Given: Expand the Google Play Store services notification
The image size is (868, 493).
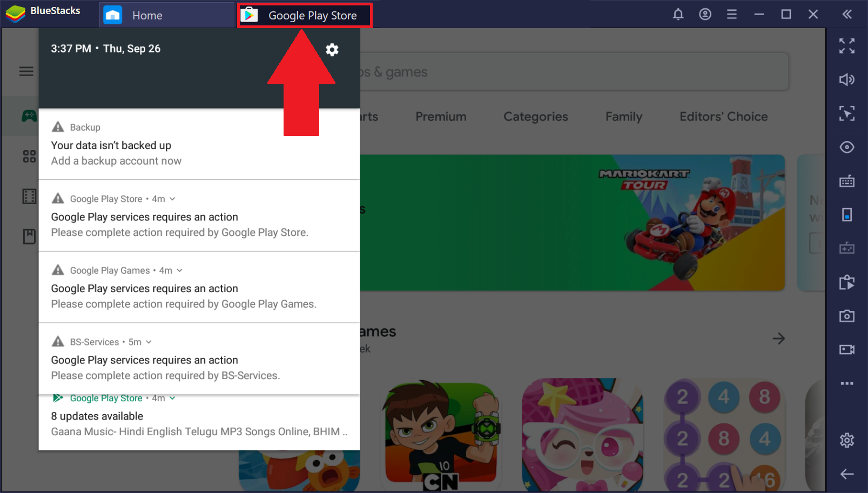Looking at the screenshot, I should click(x=172, y=199).
